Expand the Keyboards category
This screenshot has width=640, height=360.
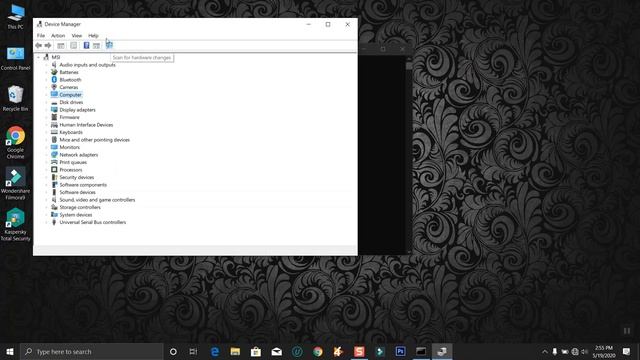point(46,132)
